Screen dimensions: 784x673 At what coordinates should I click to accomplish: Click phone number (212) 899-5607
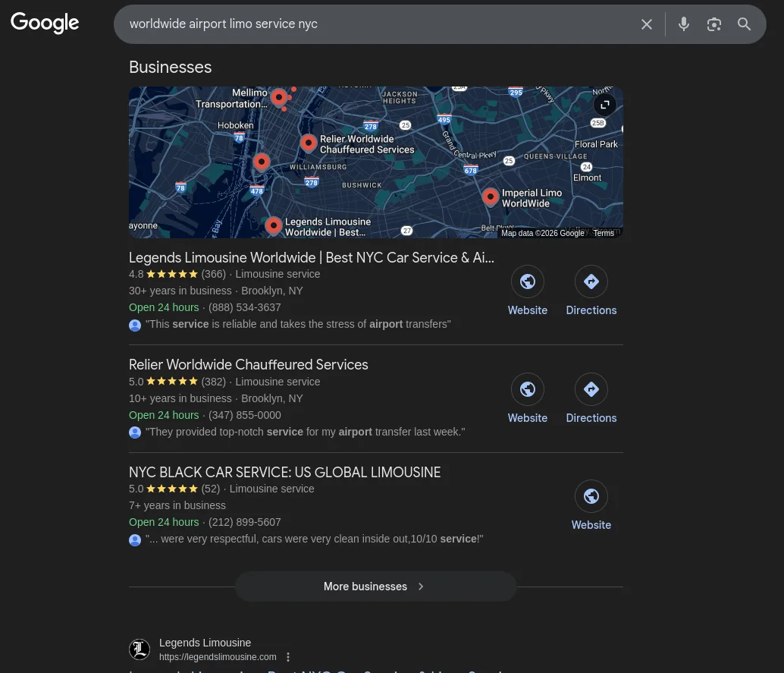click(244, 522)
